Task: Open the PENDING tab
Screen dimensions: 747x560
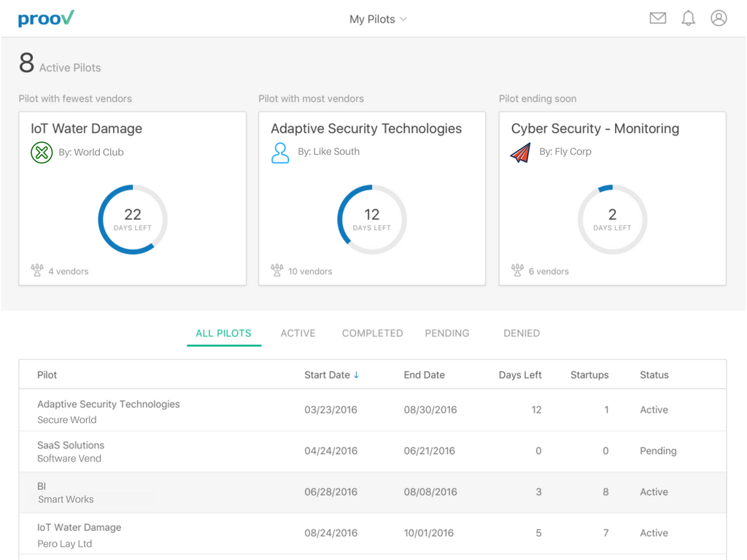Action: coord(446,333)
